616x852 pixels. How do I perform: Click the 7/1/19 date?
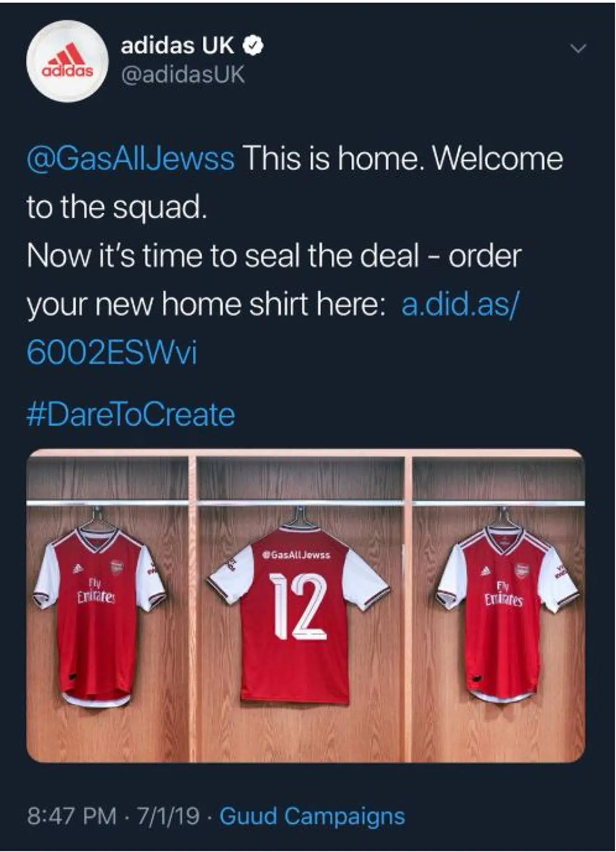pyautogui.click(x=168, y=816)
